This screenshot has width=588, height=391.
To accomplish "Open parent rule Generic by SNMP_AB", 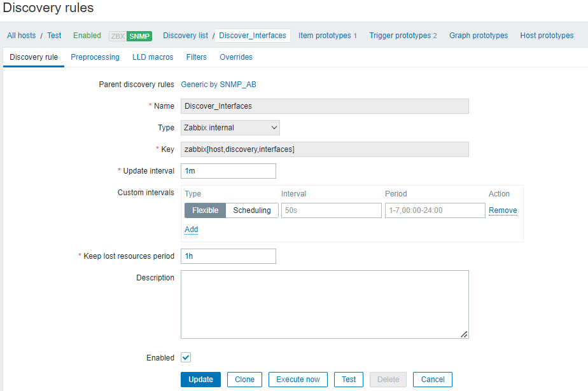I will coord(218,84).
